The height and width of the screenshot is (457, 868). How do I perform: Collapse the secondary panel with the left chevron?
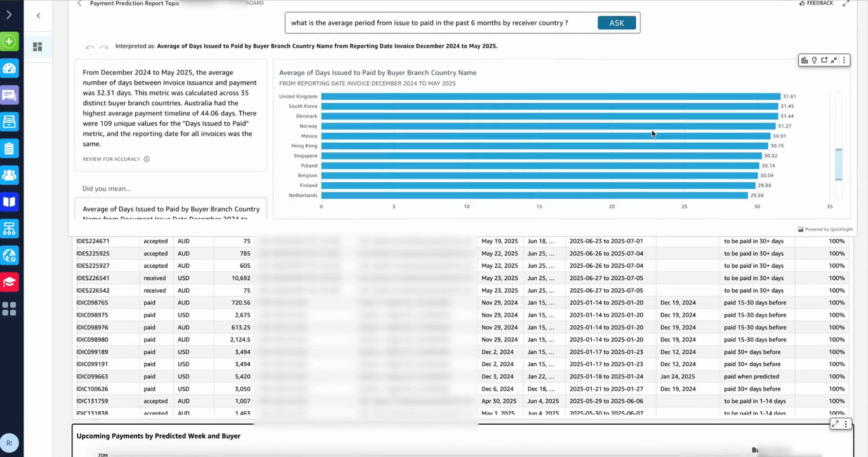(x=38, y=16)
